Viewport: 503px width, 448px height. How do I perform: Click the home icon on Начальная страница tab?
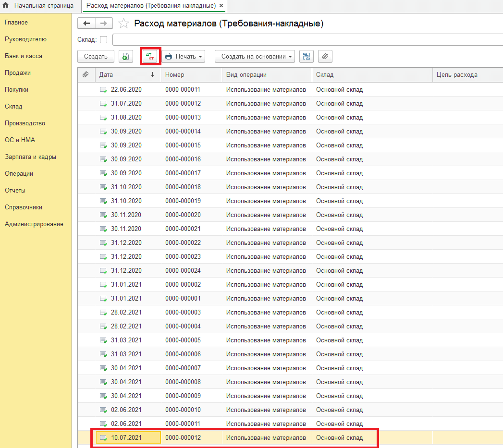click(6, 6)
